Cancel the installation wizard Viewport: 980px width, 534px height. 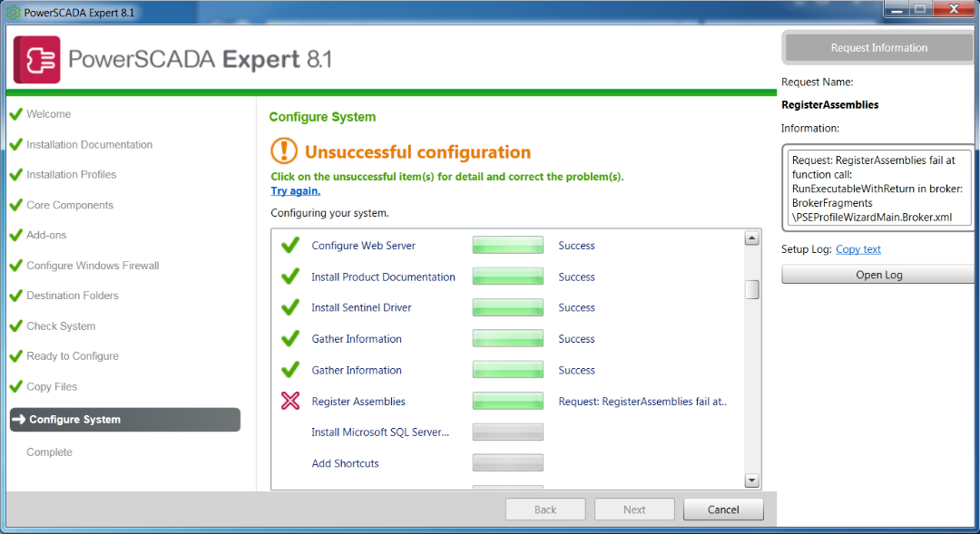pyautogui.click(x=723, y=510)
